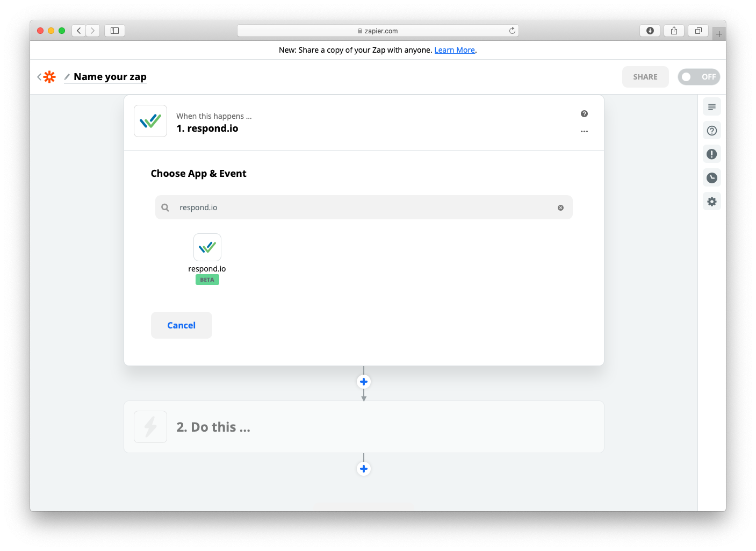The width and height of the screenshot is (756, 551).
Task: Click the lightning bolt action icon
Action: (150, 427)
